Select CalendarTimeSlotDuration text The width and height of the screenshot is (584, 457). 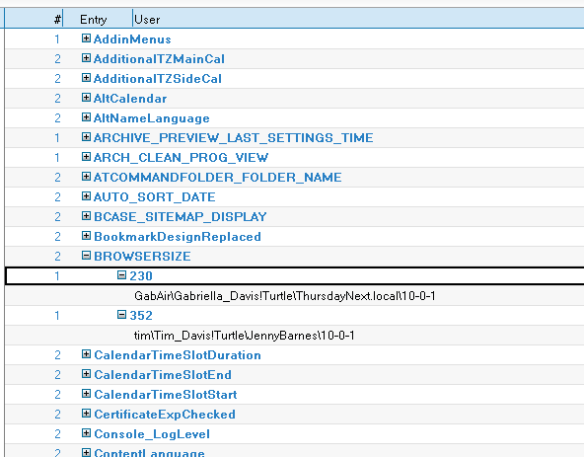click(x=177, y=355)
